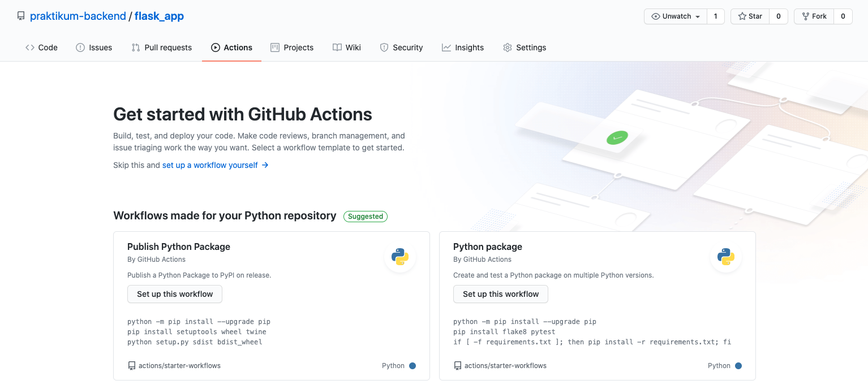Image resolution: width=868 pixels, height=389 pixels.
Task: Switch to the Code tab
Action: [41, 47]
